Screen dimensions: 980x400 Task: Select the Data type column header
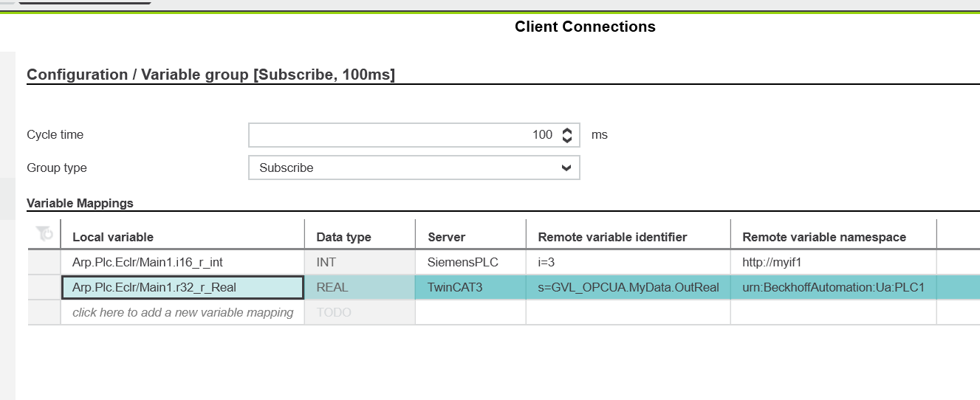(x=360, y=237)
